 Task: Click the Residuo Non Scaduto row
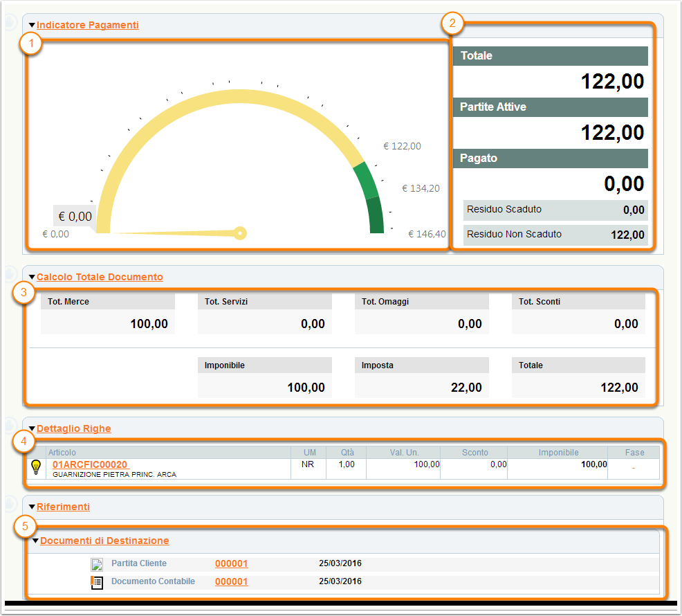point(555,235)
